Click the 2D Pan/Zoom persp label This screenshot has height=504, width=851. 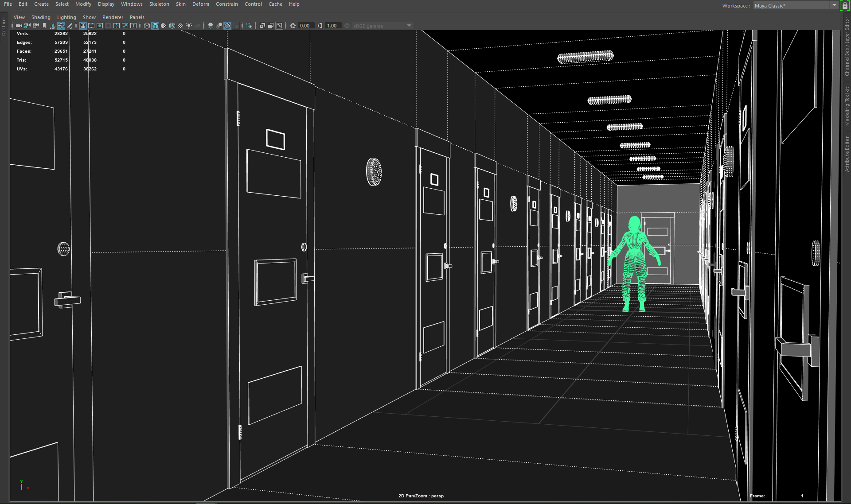[x=421, y=496]
